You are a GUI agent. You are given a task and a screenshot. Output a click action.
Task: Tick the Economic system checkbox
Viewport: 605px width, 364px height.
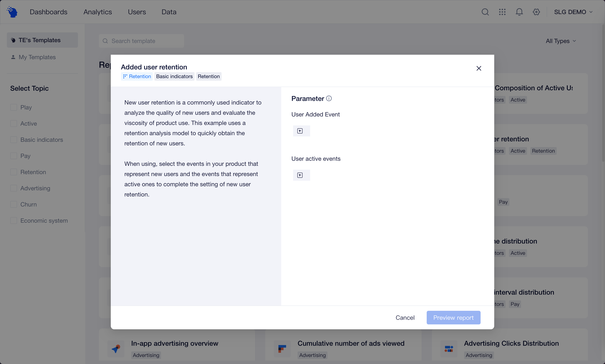pyautogui.click(x=14, y=221)
